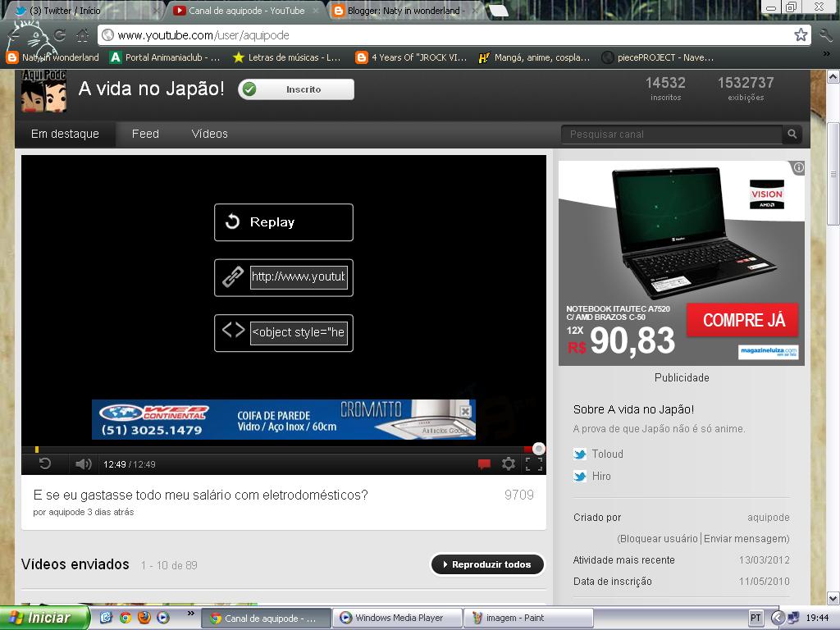840x630 pixels.
Task: Close the Web Continental overlay ad
Action: point(466,412)
